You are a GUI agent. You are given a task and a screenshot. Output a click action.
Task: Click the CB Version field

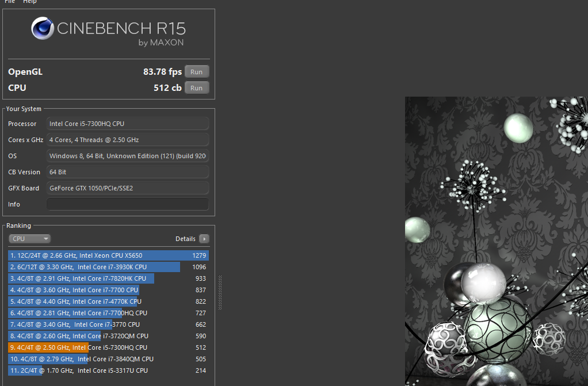coord(128,172)
